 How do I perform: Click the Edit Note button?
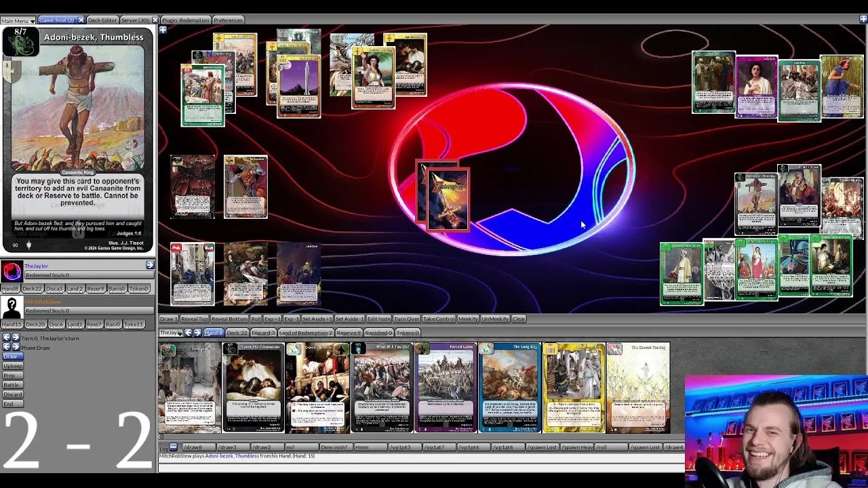coord(378,319)
